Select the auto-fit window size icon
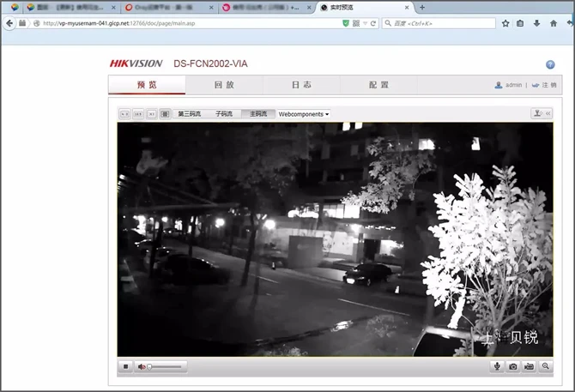Image resolution: width=575 pixels, height=392 pixels. pos(165,114)
